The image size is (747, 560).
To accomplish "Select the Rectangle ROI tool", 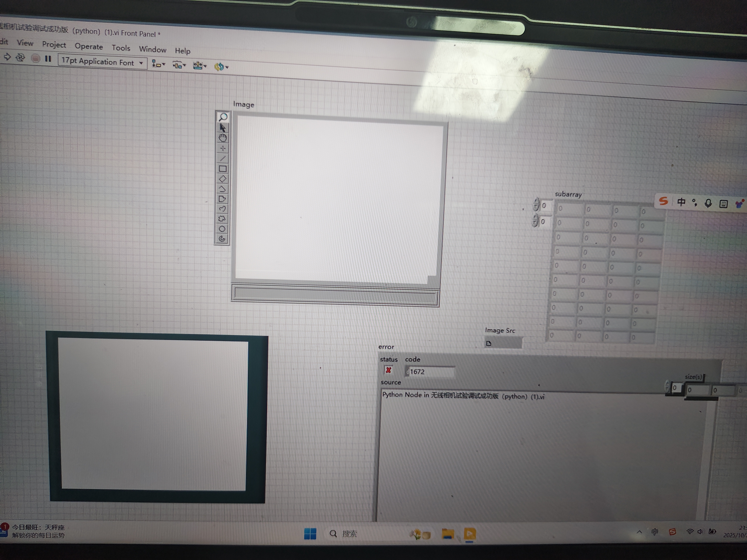I will point(222,169).
